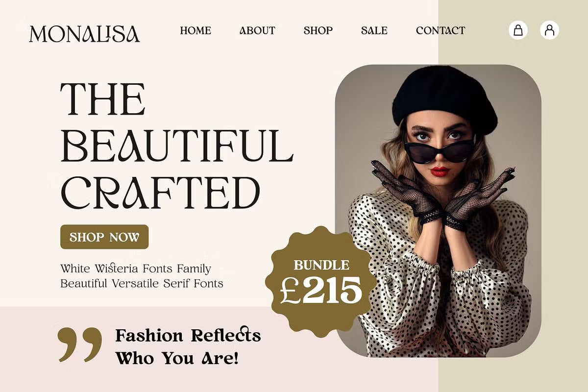Click the MONALISA logo
The image size is (588, 392).
[84, 33]
